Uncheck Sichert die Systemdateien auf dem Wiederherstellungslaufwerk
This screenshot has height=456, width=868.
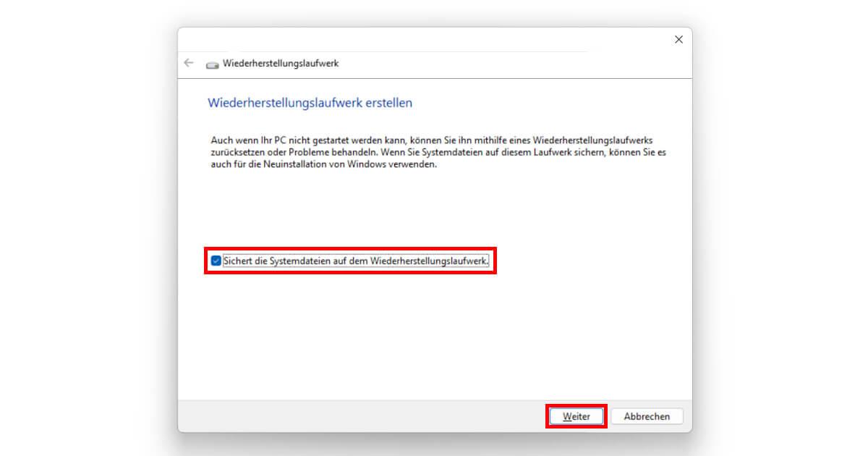[x=216, y=262]
